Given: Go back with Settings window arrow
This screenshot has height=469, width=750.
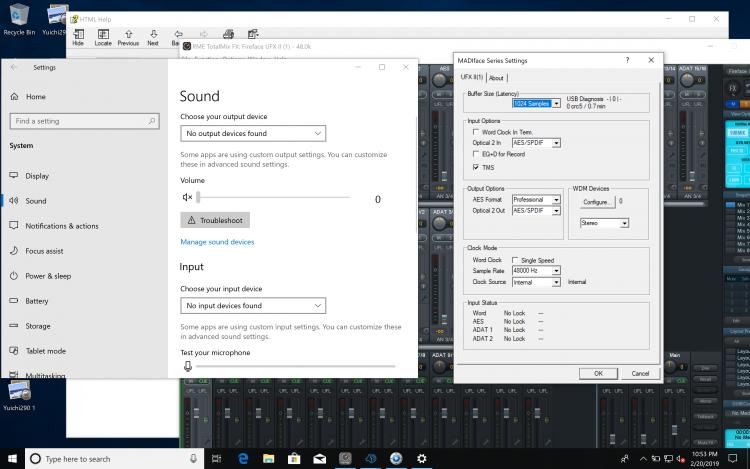Looking at the screenshot, I should 13,67.
